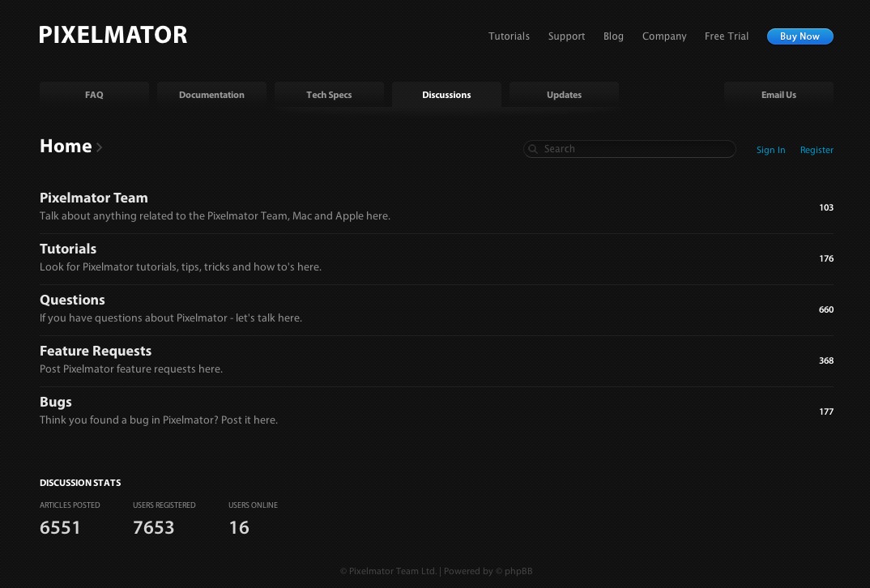
Task: Click the search magnifier icon
Action: click(533, 149)
